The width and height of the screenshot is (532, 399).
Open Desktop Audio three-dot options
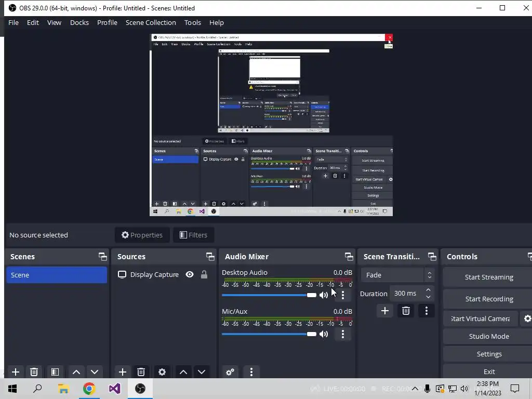[343, 295]
